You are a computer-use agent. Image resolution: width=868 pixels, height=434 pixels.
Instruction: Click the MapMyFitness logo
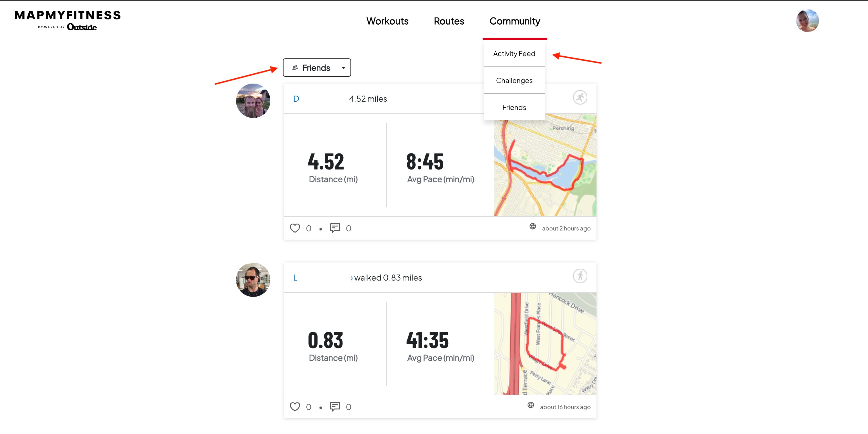pyautogui.click(x=68, y=20)
